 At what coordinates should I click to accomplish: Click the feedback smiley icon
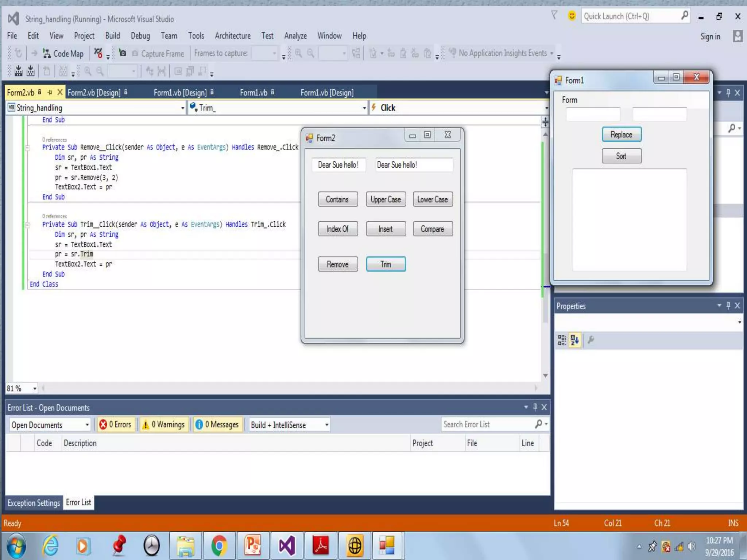point(572,16)
